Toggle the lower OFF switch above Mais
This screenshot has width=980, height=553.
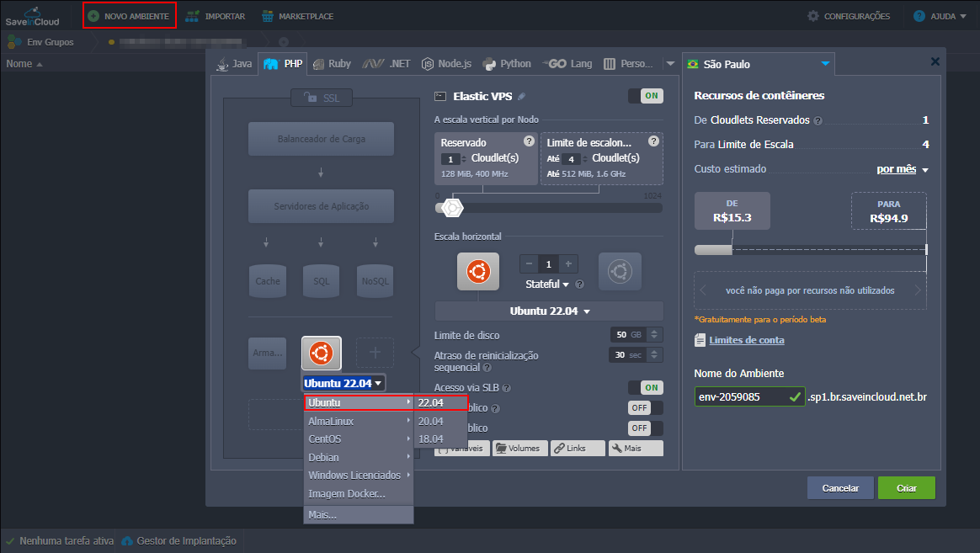646,428
